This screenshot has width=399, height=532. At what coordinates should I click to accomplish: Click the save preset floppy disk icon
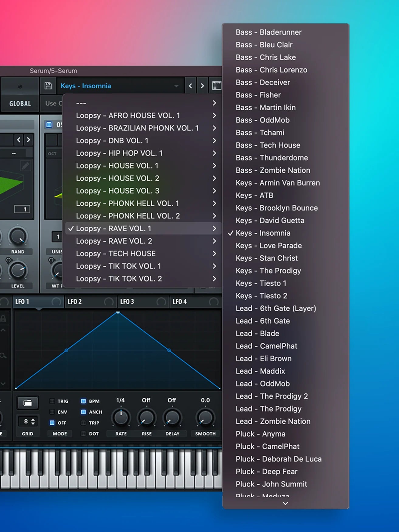48,86
